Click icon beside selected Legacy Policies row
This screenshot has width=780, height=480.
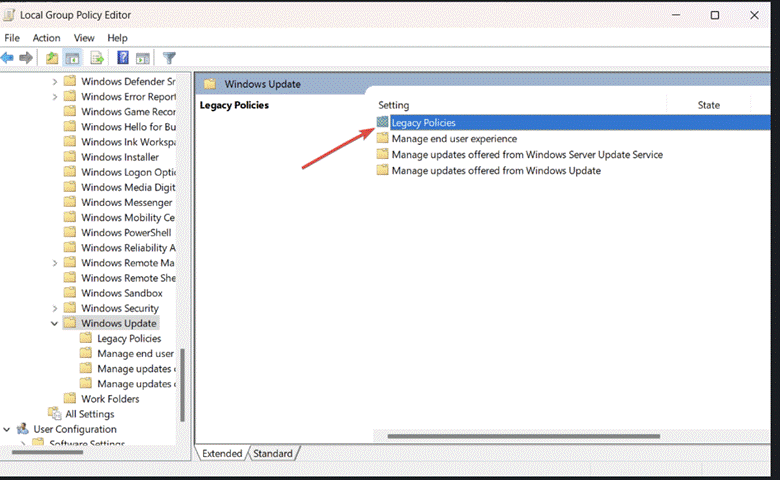[x=382, y=122]
